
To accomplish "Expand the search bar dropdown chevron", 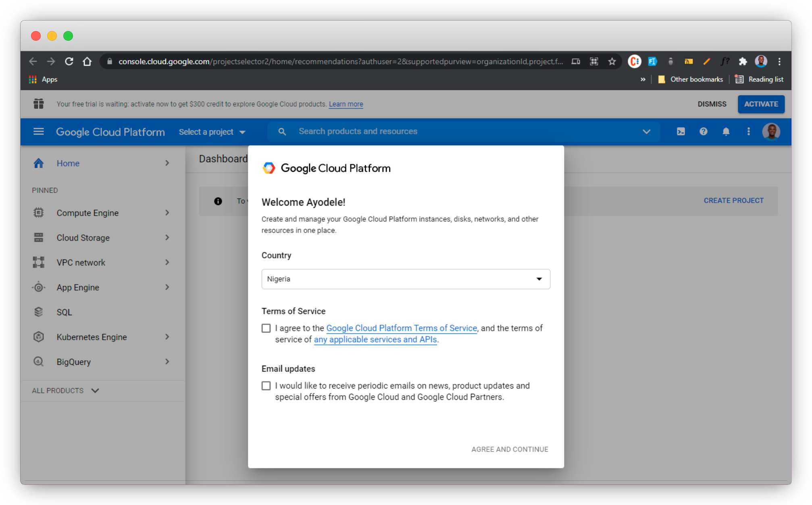I will (x=646, y=131).
